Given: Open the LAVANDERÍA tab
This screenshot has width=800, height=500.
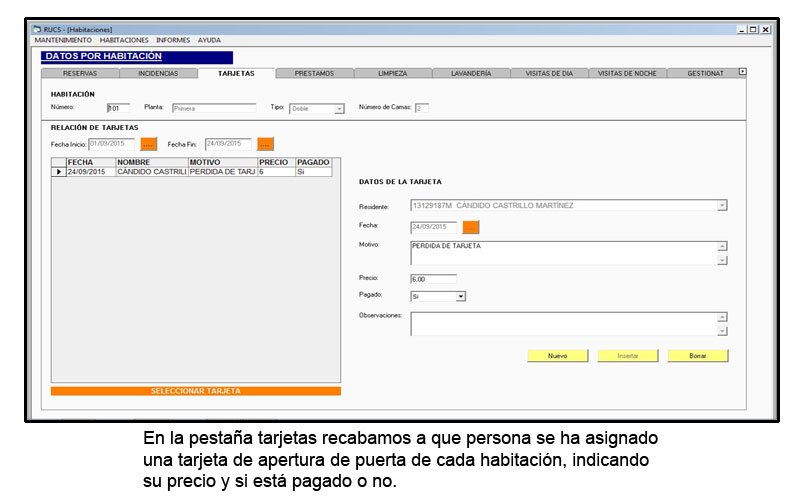Looking at the screenshot, I should (x=471, y=73).
